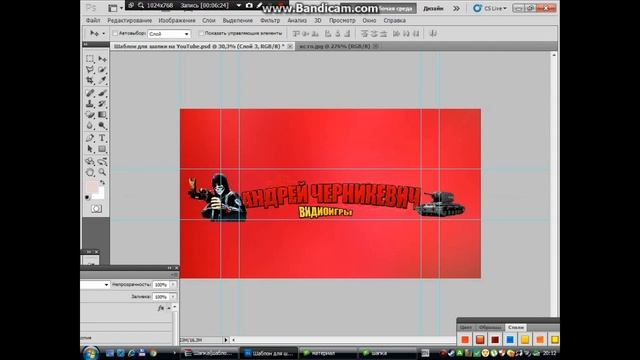Screen dimensions: 640x360
Task: Expand more workspaces chevron
Action: pyautogui.click(x=456, y=8)
